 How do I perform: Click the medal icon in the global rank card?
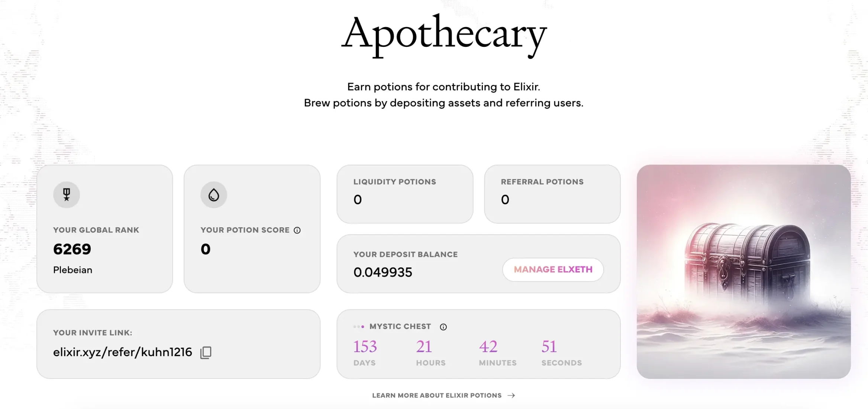click(67, 194)
